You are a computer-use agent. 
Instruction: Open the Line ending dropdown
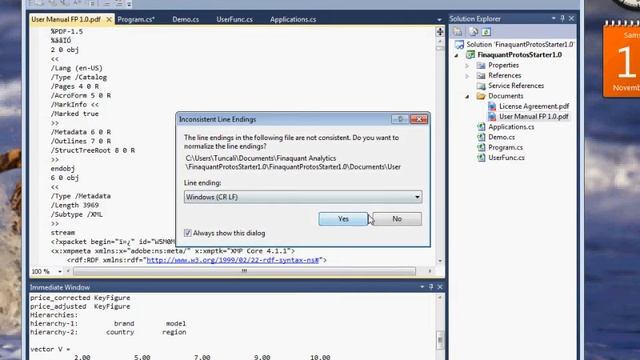point(303,197)
